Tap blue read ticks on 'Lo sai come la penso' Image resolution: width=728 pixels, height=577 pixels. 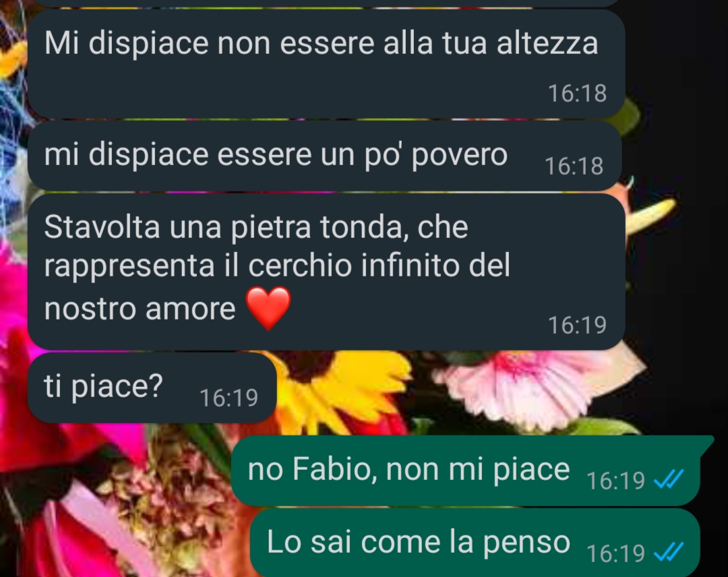point(669,553)
